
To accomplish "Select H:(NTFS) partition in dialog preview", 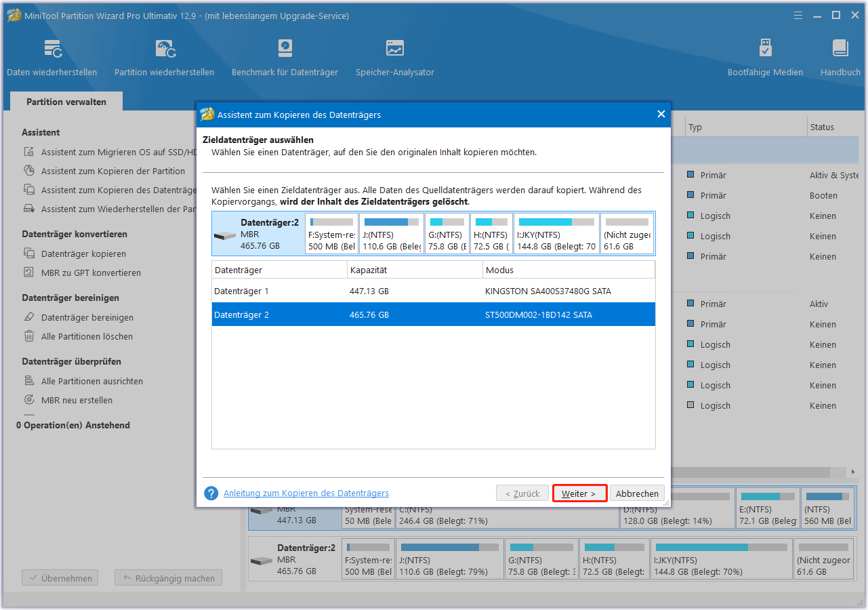I will point(491,234).
